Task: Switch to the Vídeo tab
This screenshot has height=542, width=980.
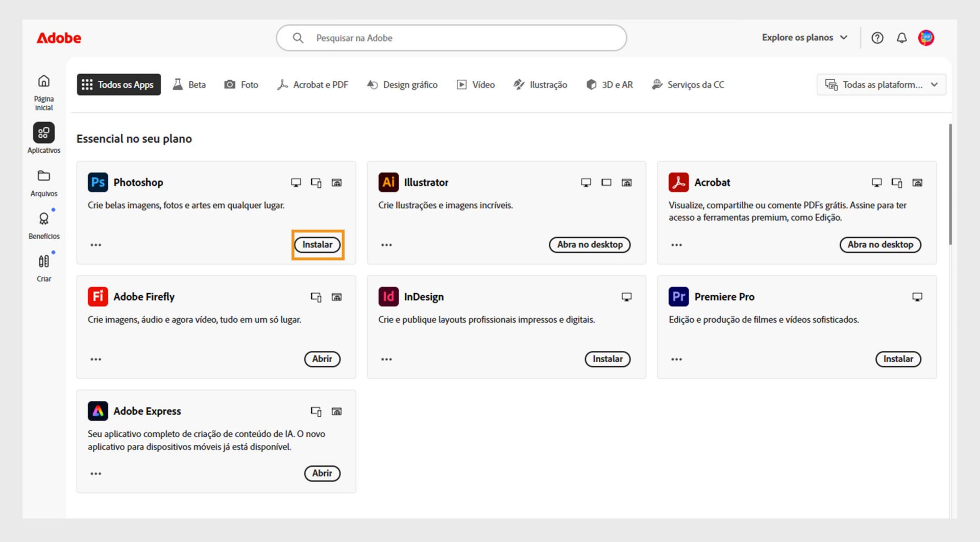Action: click(x=476, y=85)
